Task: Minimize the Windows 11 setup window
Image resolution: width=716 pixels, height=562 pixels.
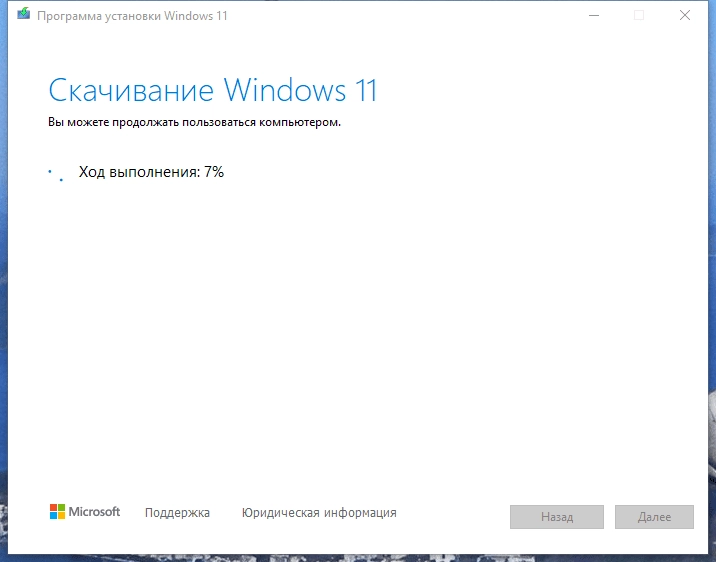Action: 594,16
